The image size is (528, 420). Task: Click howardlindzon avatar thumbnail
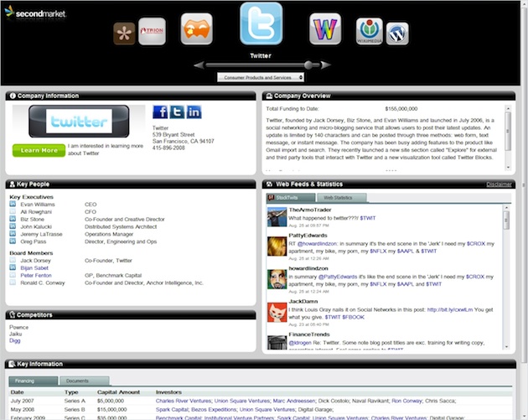277,279
